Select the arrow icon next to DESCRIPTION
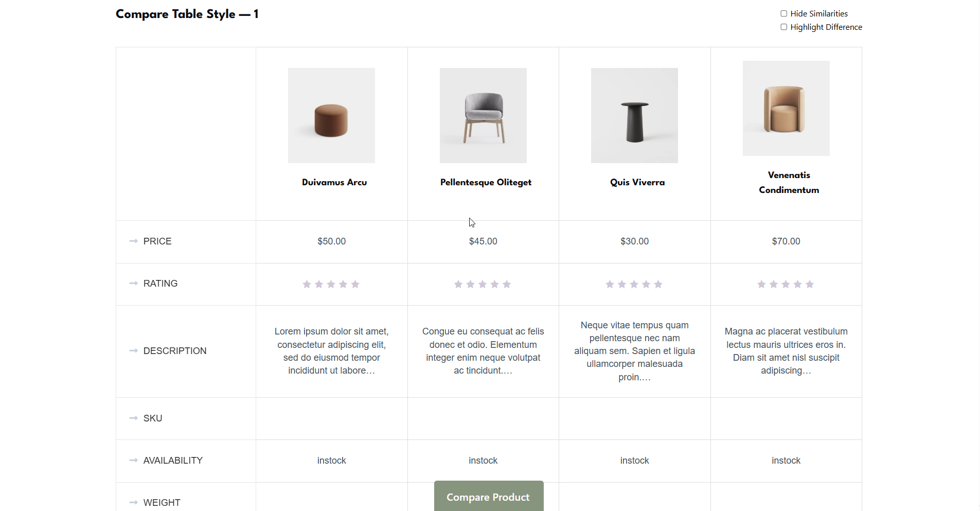The image size is (980, 511). [x=133, y=351]
